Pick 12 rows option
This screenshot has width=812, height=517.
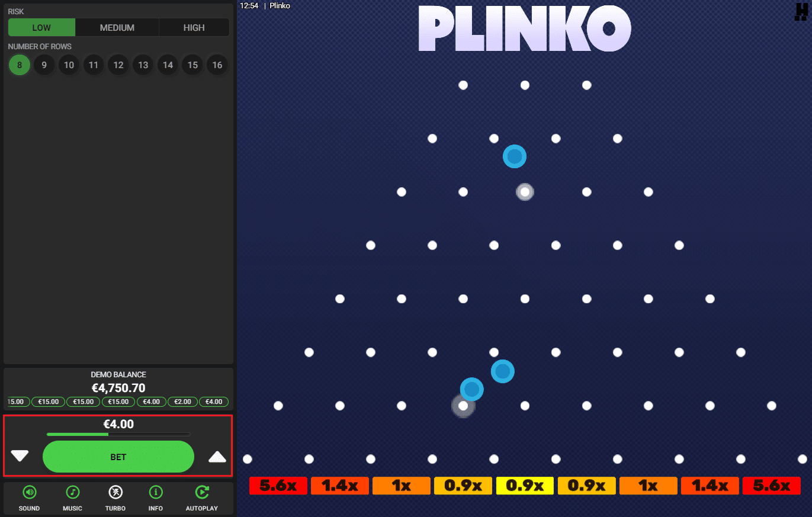pyautogui.click(x=118, y=65)
